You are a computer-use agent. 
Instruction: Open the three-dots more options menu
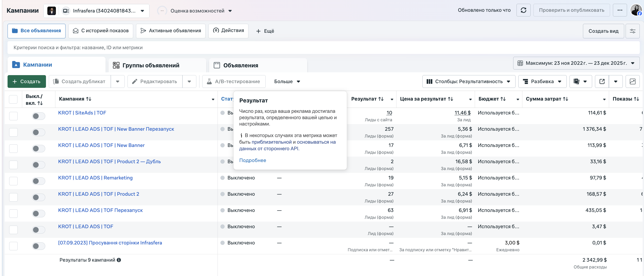coord(619,10)
